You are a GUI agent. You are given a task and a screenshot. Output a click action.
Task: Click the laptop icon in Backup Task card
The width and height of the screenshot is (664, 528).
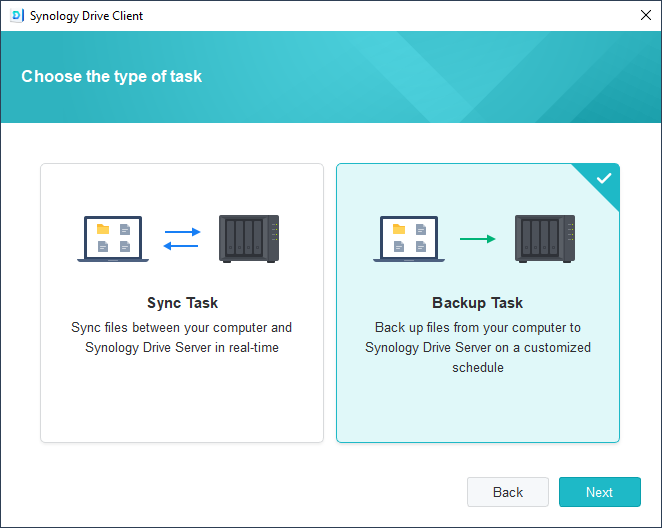click(x=409, y=239)
